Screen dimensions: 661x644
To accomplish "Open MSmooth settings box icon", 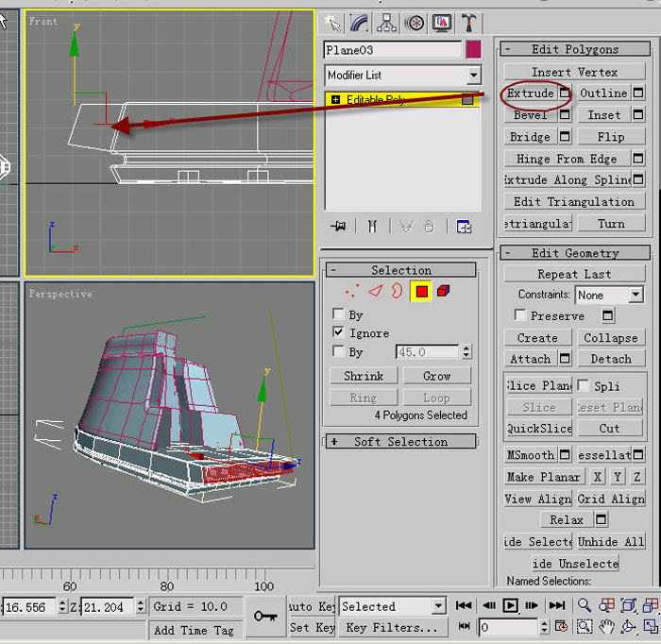I will tap(564, 454).
